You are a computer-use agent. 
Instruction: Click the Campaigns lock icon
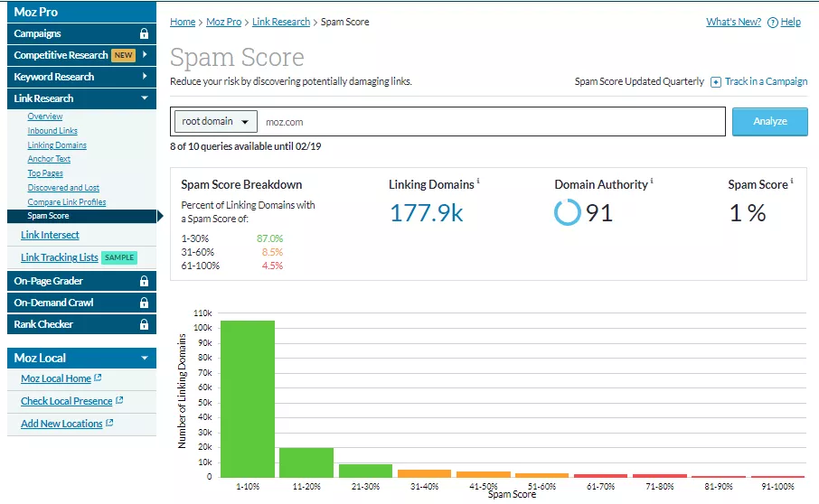(x=144, y=34)
